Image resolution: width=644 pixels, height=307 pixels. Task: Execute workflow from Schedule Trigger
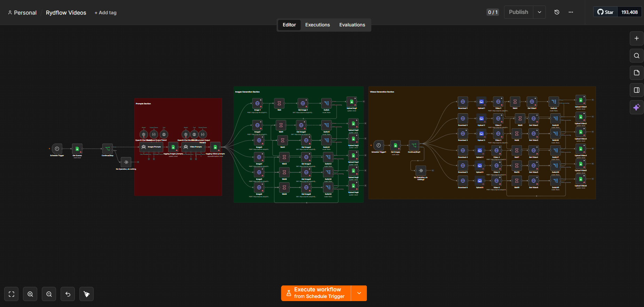click(316, 293)
